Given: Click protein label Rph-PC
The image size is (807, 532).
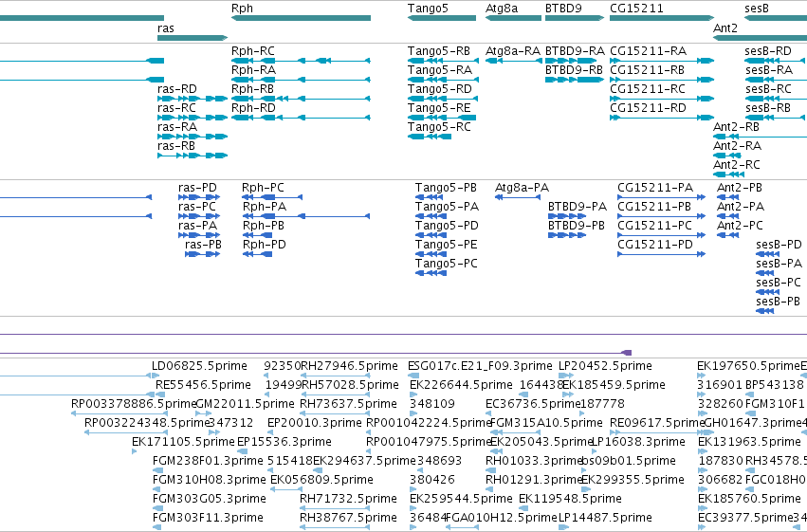Looking at the screenshot, I should point(263,188).
